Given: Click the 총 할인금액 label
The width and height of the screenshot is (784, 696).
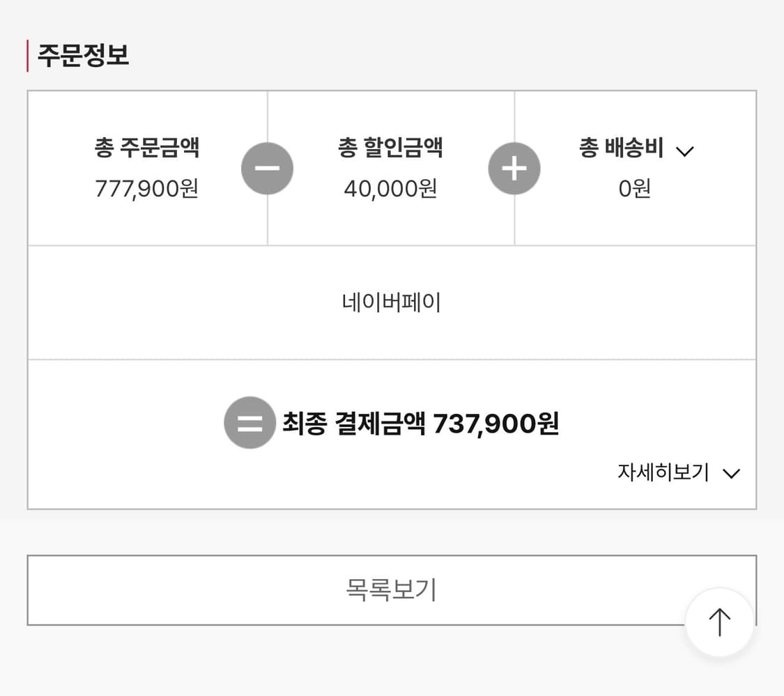Looking at the screenshot, I should click(x=390, y=148).
